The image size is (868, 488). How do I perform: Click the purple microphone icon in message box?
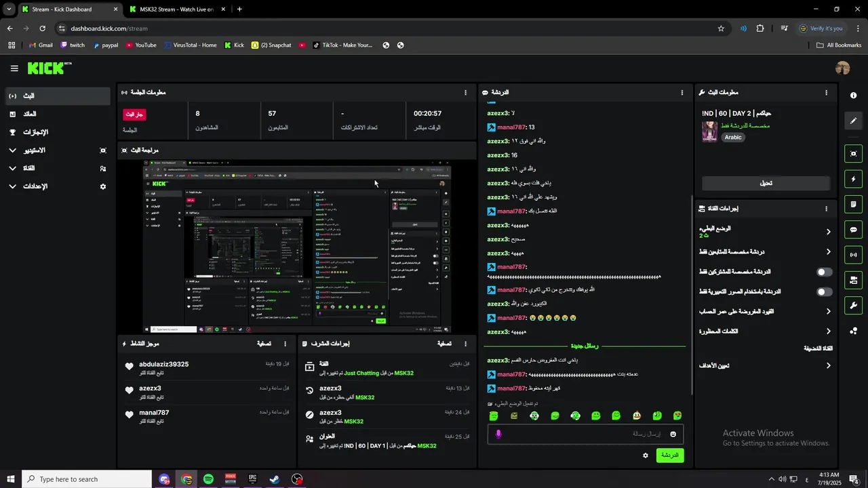(498, 434)
